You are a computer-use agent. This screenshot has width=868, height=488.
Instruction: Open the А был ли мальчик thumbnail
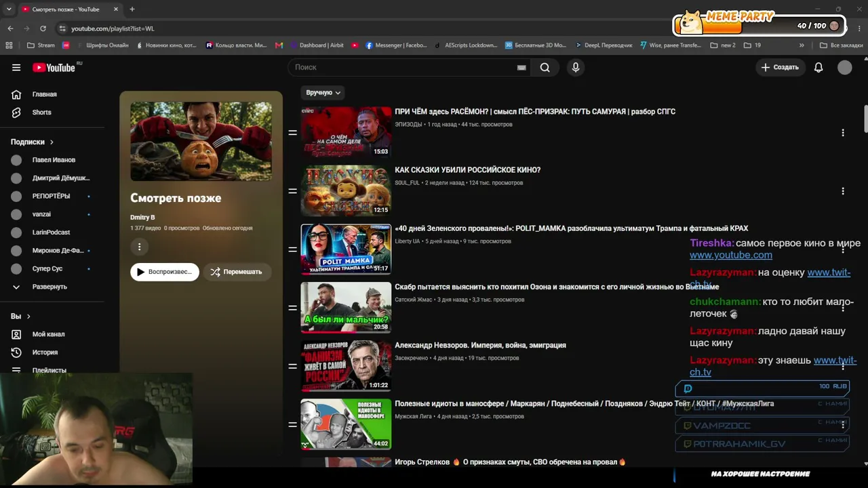(x=346, y=307)
